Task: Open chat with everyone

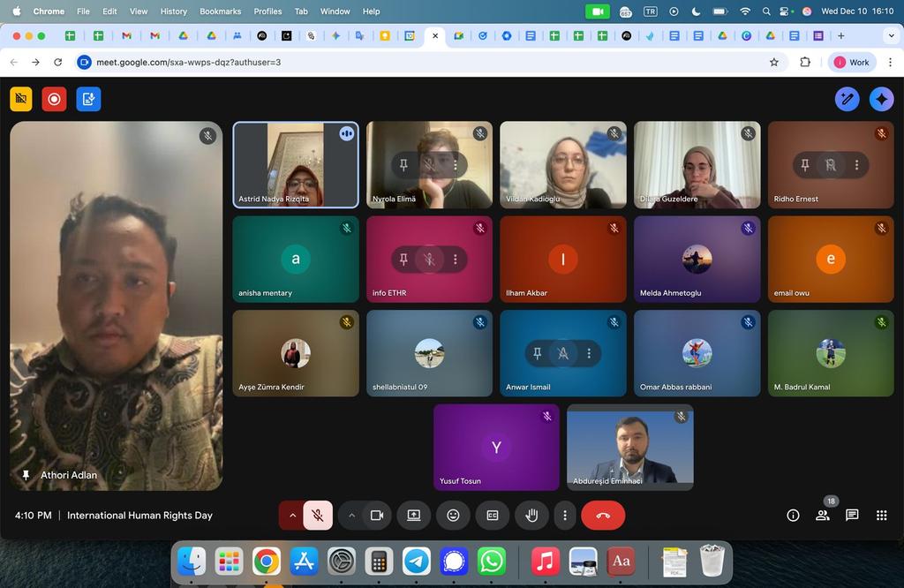Action: (x=852, y=516)
